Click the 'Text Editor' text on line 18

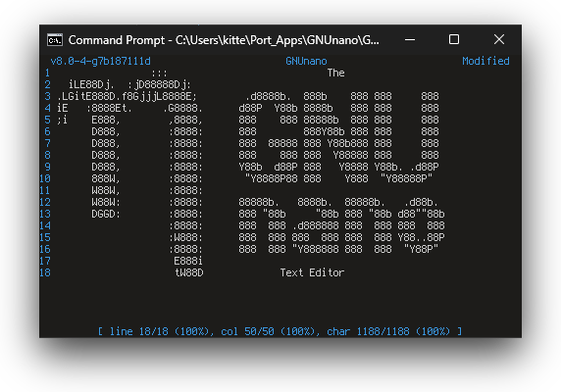coord(312,272)
